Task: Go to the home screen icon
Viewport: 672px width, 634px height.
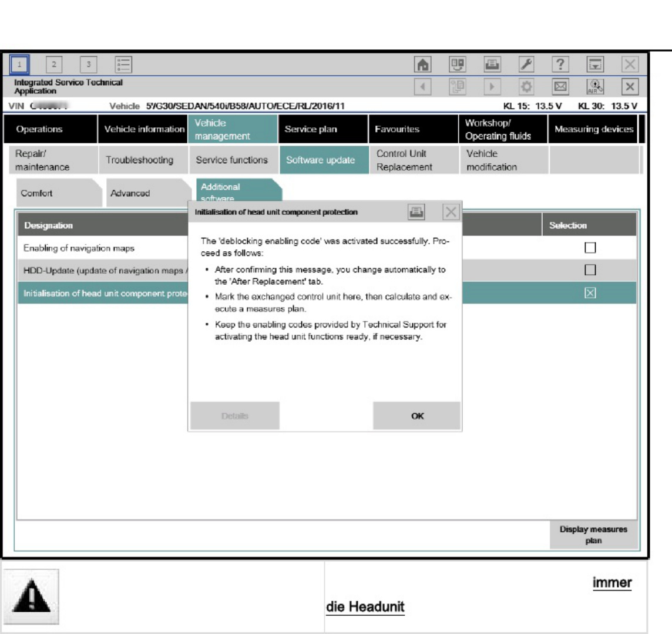Action: [x=422, y=65]
